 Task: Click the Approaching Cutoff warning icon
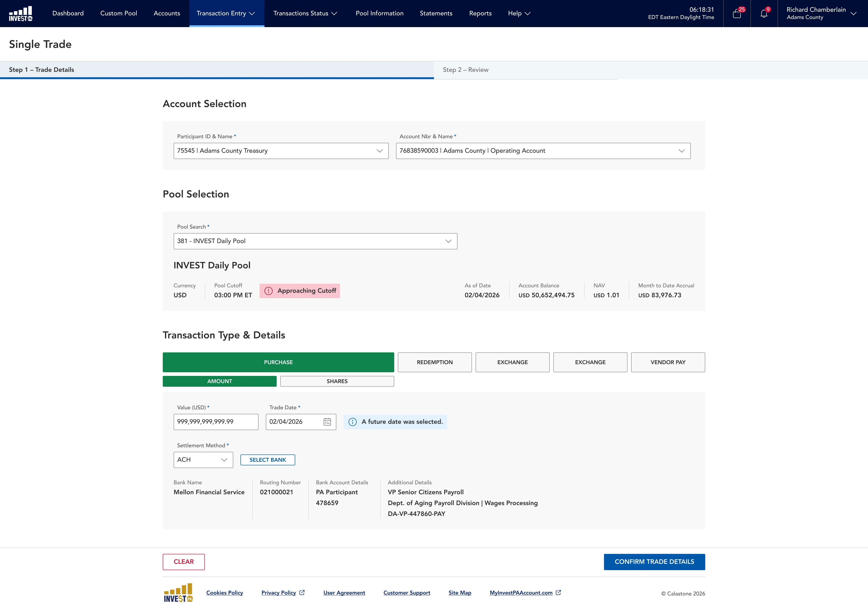pos(268,291)
